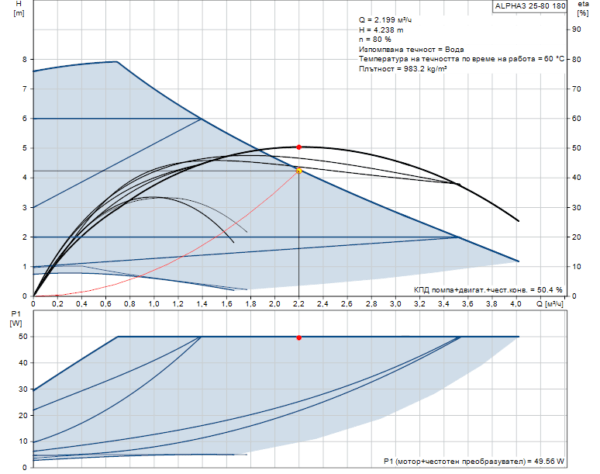Image resolution: width=600 pixels, height=474 pixels.
Task: Click the H [m] axis label
Action: (x=14, y=12)
